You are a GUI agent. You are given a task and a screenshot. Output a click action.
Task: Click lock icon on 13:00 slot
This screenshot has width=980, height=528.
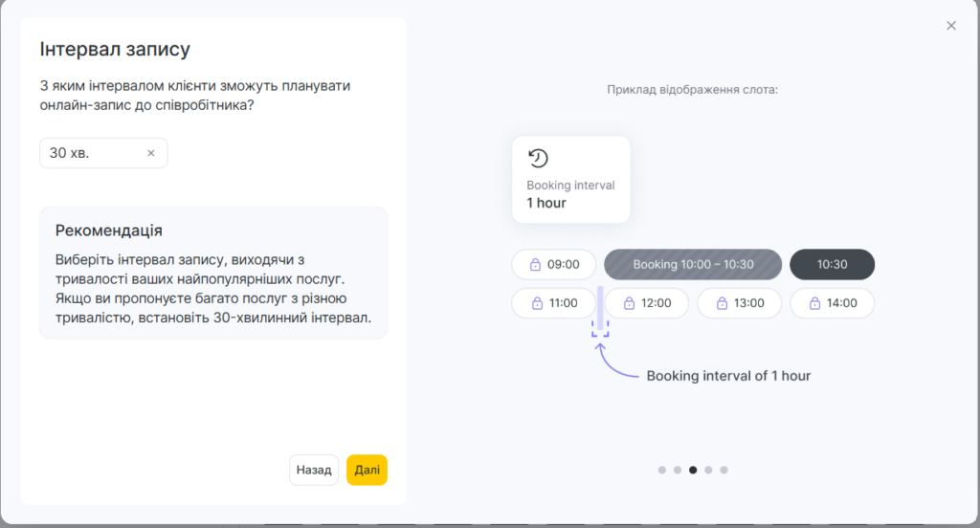pyautogui.click(x=722, y=303)
